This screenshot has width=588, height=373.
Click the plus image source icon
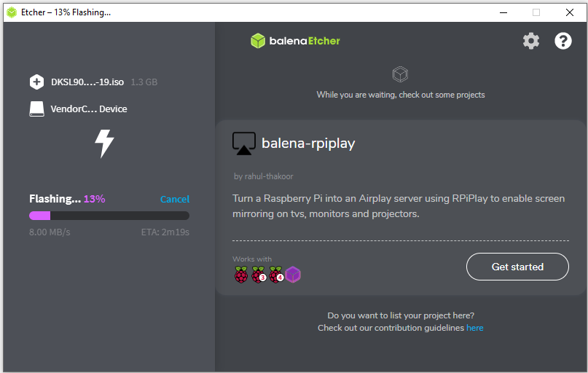[37, 82]
